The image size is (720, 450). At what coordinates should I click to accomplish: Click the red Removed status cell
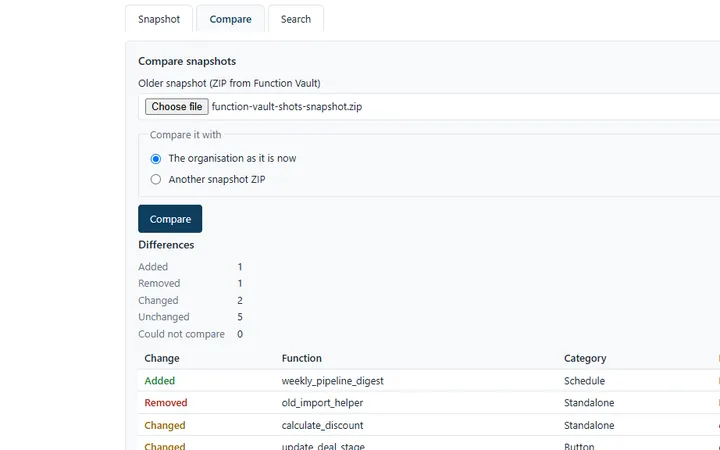[166, 403]
